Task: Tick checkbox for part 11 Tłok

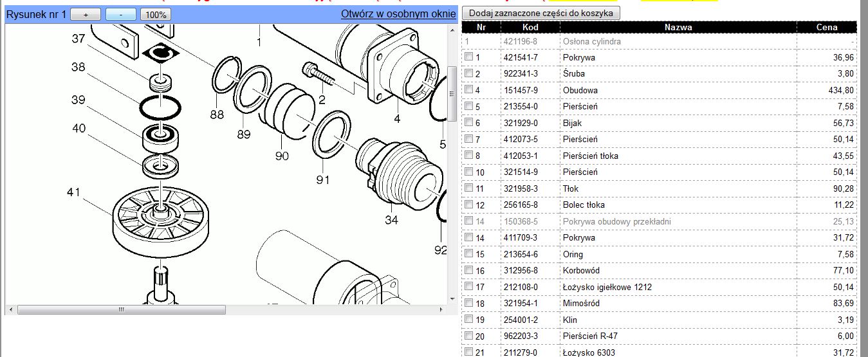Action: coord(469,188)
